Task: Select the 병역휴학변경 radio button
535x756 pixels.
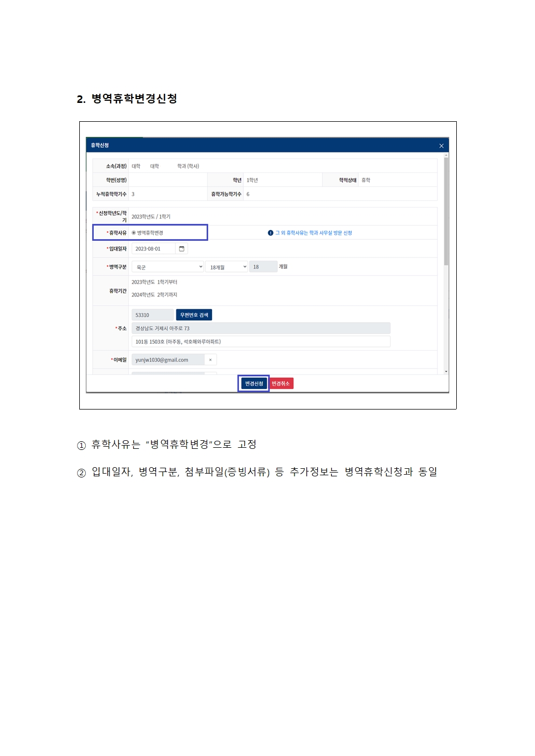Action: click(x=134, y=233)
